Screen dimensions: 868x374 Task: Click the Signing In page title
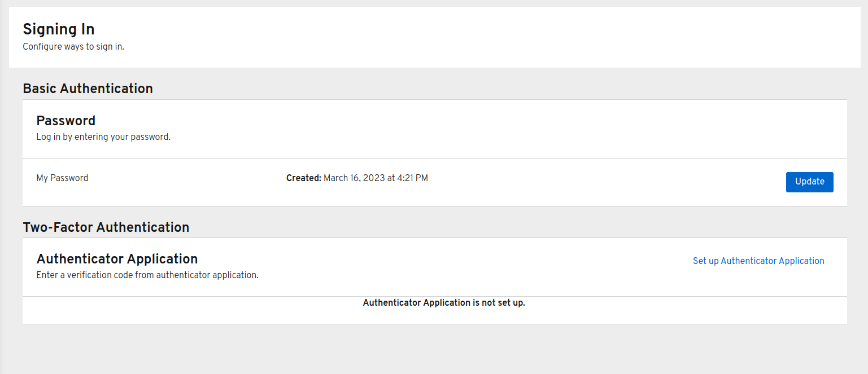[x=59, y=29]
